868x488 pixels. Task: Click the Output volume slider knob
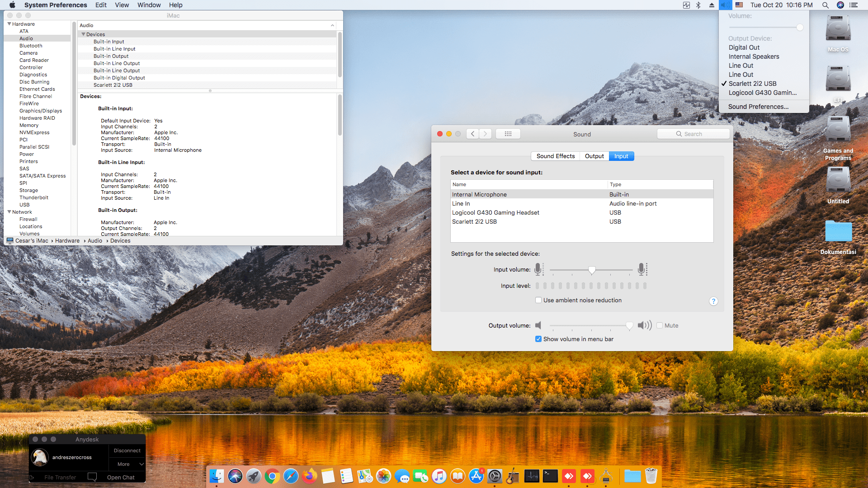tap(629, 325)
